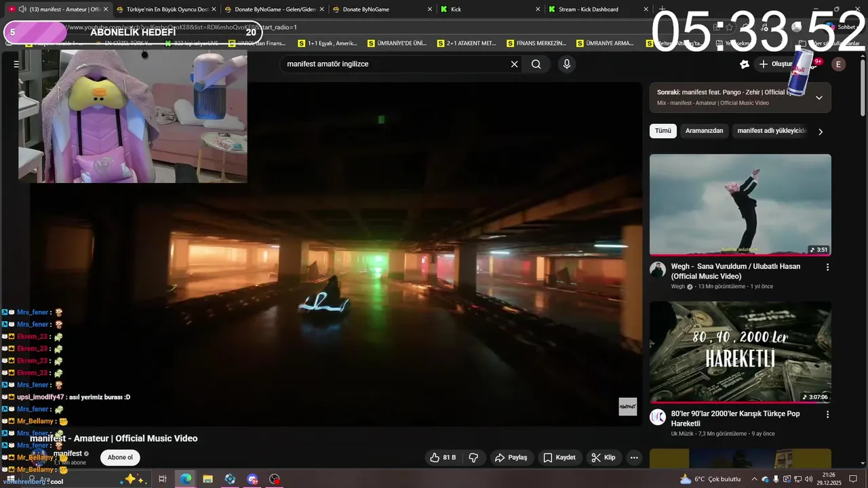The height and width of the screenshot is (488, 868).
Task: Open 80'ler 90'lar 2000'ler Karışık Türkçe Pop title
Action: click(x=736, y=418)
